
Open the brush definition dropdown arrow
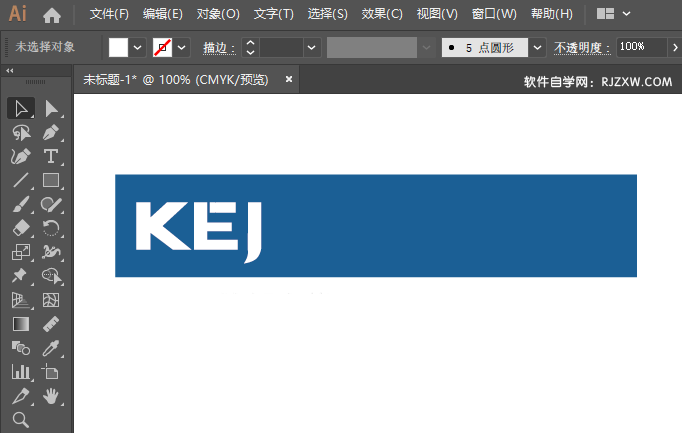pyautogui.click(x=537, y=47)
